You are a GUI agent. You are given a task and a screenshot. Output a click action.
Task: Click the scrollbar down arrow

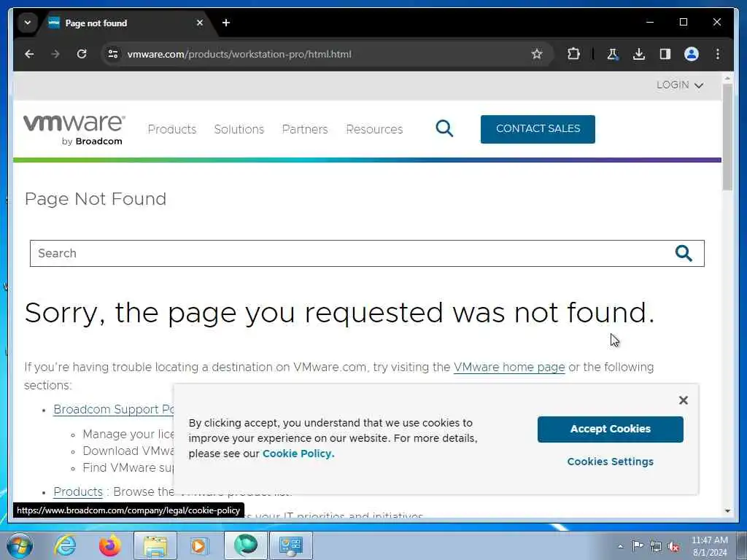[727, 511]
